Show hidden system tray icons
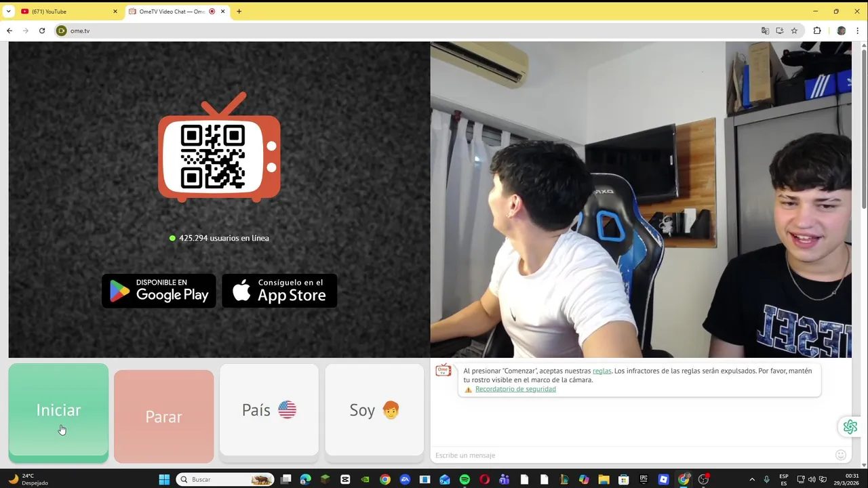Image resolution: width=868 pixels, height=488 pixels. click(x=752, y=479)
